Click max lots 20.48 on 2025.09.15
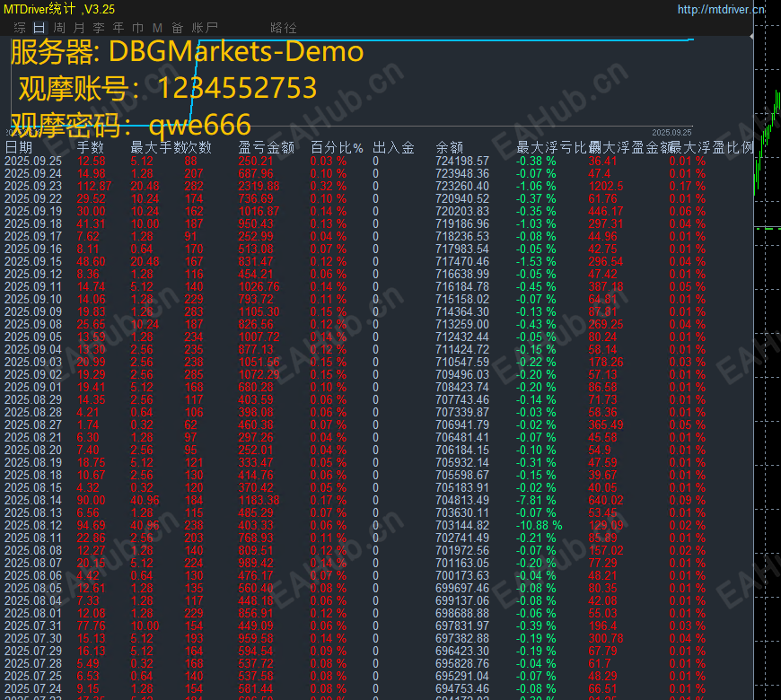781x700 pixels. click(x=145, y=262)
